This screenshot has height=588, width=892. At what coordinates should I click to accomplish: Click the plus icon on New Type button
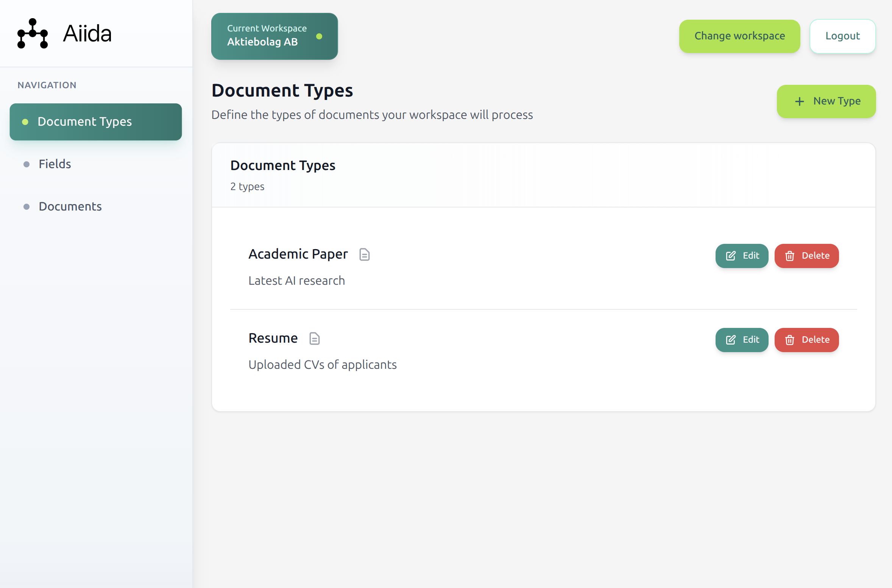[799, 101]
